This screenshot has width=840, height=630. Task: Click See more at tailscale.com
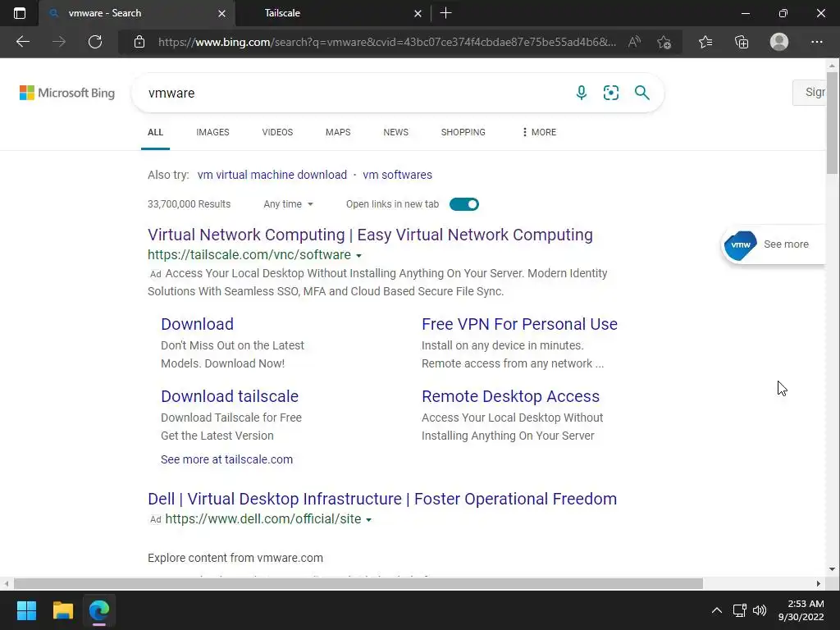(226, 459)
